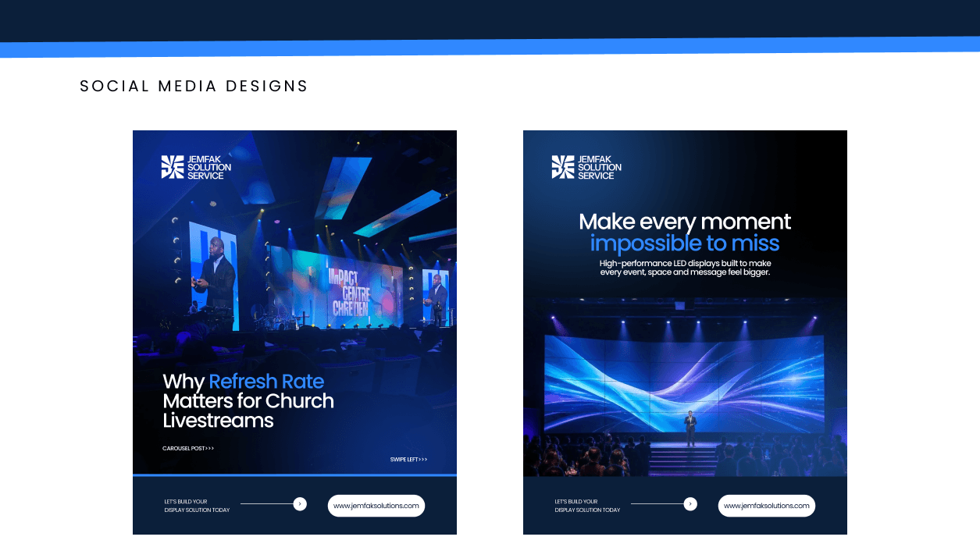Click "JEMFAK SOLUTION SERVICE" wordmark in the Make every moment post
980x551 pixels.
600,167
